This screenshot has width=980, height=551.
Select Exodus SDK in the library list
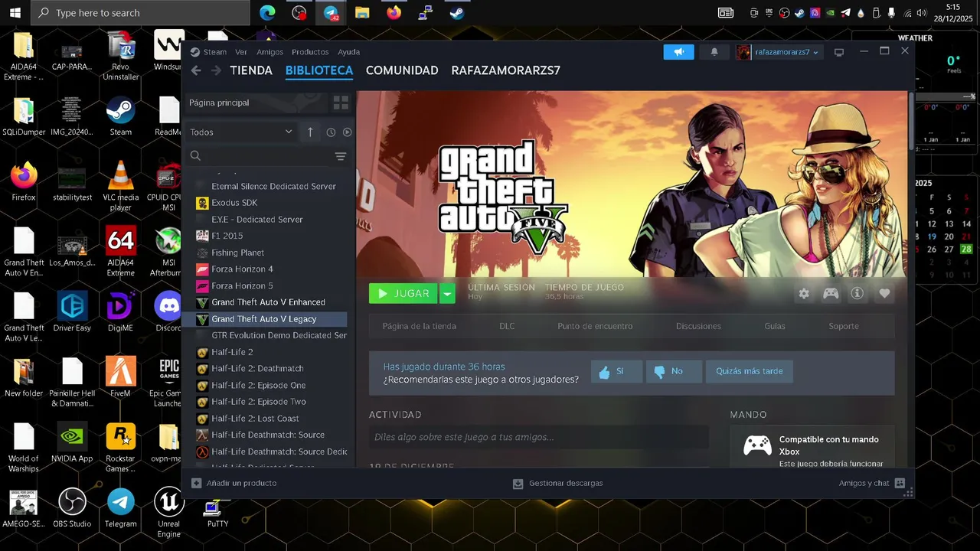tap(234, 203)
